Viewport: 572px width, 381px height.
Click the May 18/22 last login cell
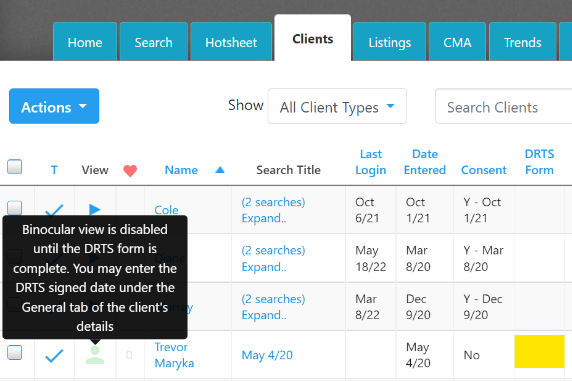click(x=371, y=259)
